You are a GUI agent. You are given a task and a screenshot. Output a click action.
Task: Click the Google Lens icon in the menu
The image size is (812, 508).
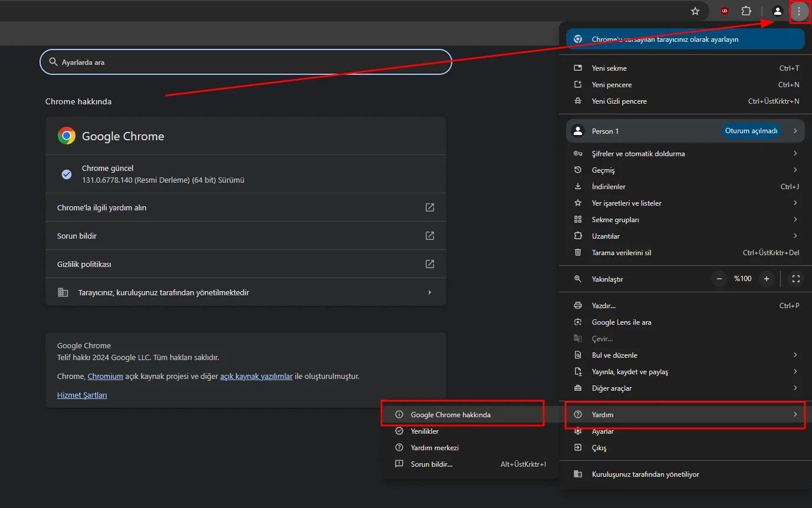[578, 322]
